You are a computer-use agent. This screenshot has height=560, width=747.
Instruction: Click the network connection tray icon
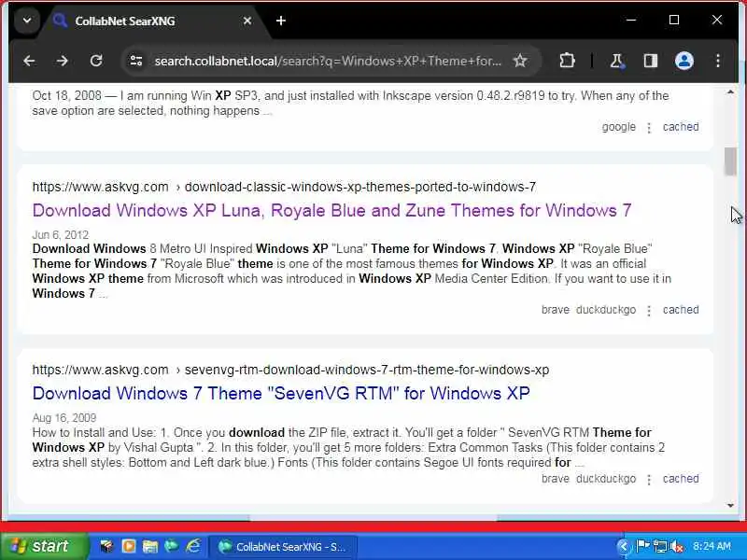[x=660, y=546]
